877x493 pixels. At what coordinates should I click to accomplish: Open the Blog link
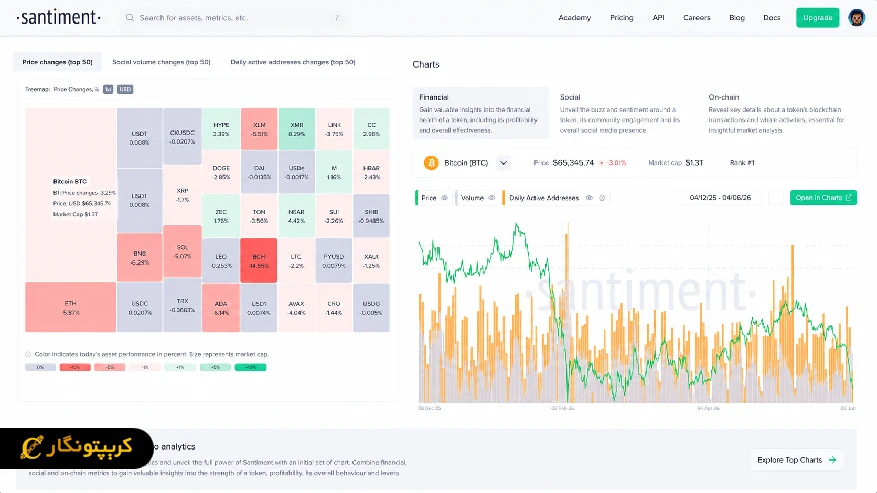pos(737,17)
